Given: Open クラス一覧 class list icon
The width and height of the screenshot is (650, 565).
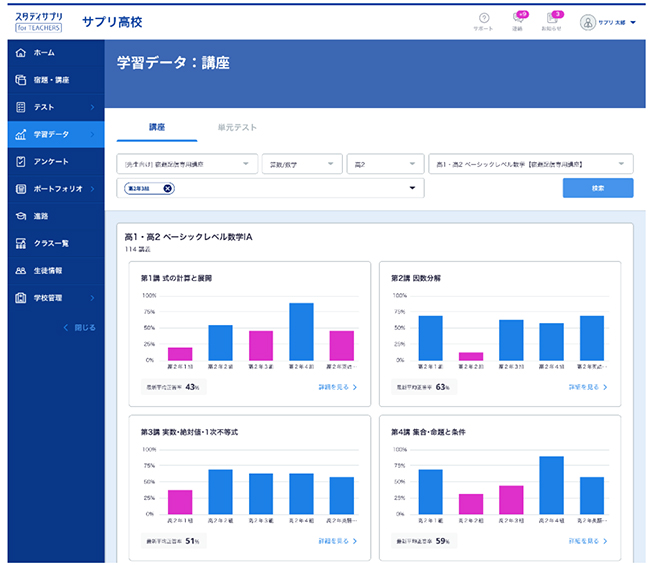Looking at the screenshot, I should coord(21,243).
